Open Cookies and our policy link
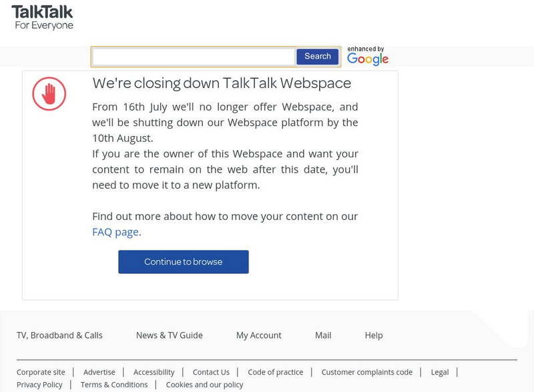Image resolution: width=534 pixels, height=392 pixels. point(204,385)
